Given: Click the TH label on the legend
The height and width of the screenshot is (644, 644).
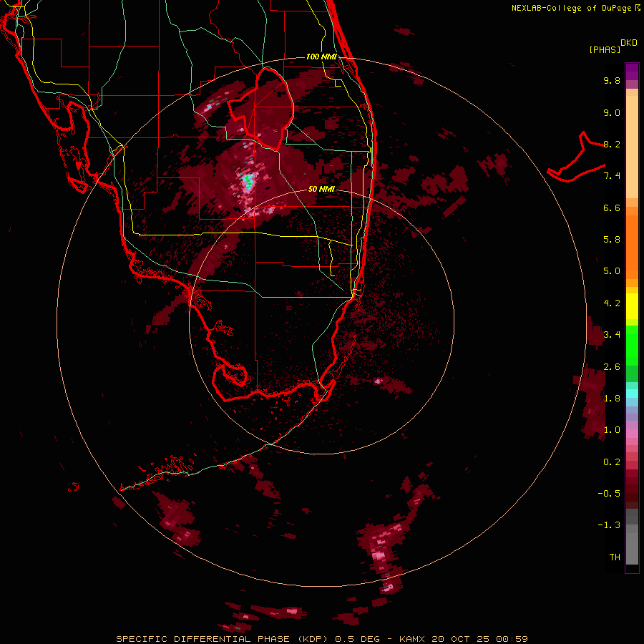Looking at the screenshot, I should pyautogui.click(x=615, y=557).
